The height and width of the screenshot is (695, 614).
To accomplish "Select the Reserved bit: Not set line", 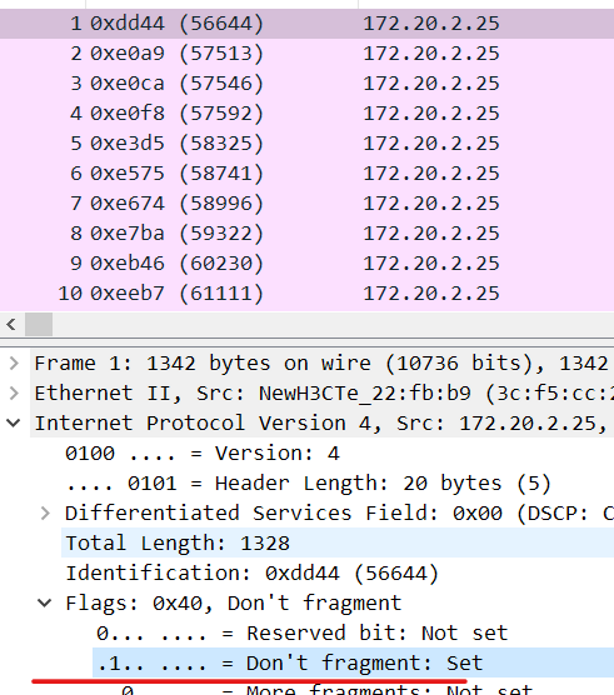I will 302,633.
